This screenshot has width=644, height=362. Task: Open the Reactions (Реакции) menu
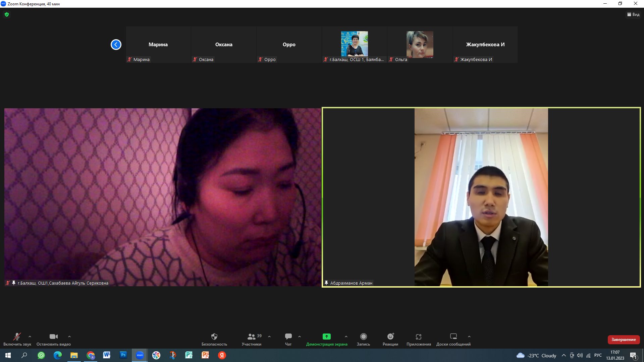coord(390,337)
